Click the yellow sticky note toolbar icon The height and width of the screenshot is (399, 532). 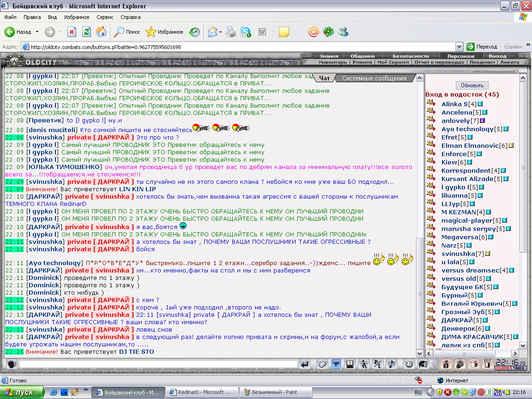[x=284, y=32]
